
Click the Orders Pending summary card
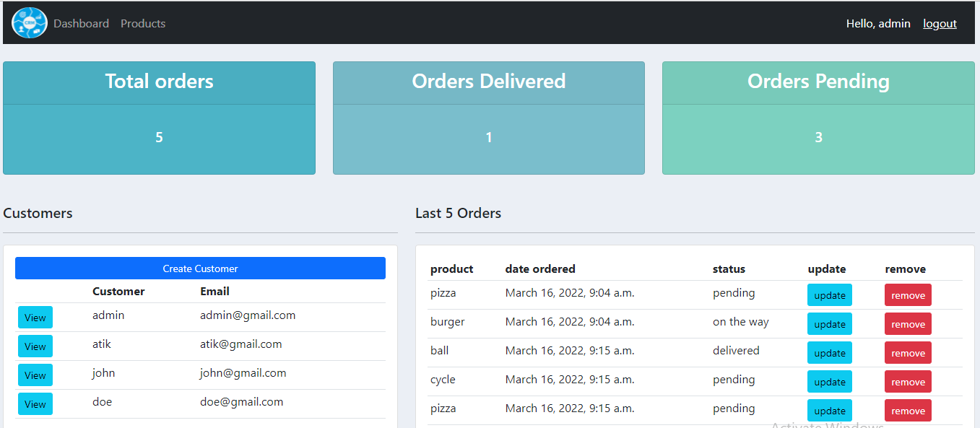pyautogui.click(x=818, y=118)
